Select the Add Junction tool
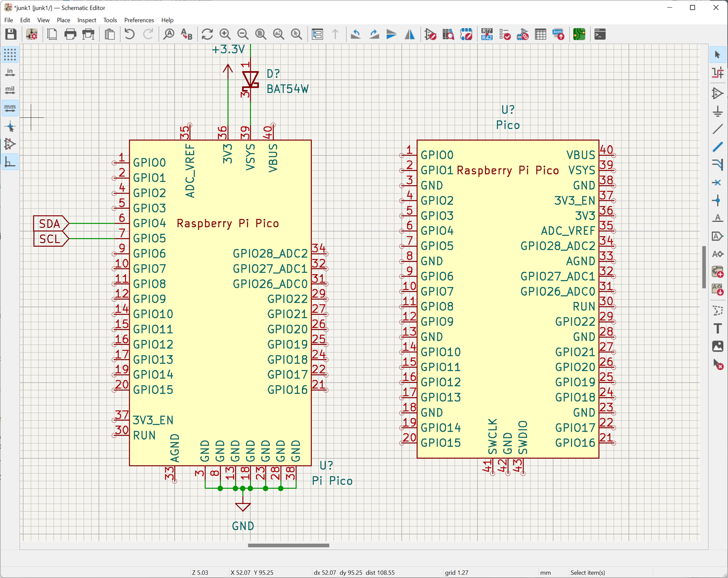Viewport: 728px width, 578px height. point(718,200)
